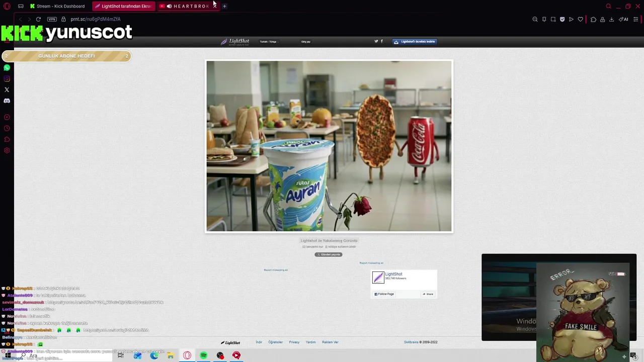Open Discord in the sidebar

7,101
